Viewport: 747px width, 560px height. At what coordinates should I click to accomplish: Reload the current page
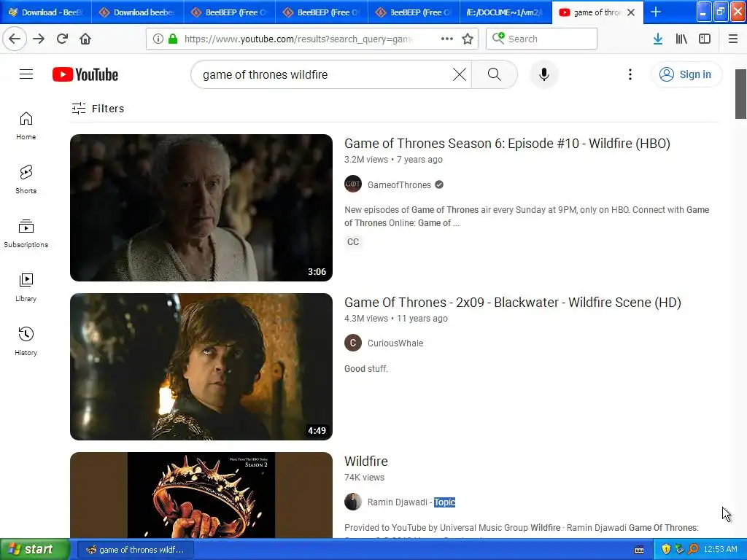coord(62,39)
